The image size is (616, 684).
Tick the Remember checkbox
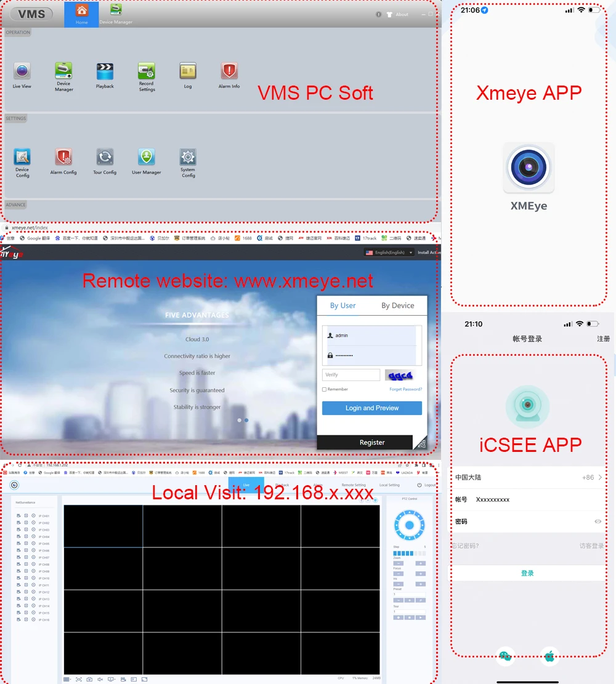click(x=325, y=390)
